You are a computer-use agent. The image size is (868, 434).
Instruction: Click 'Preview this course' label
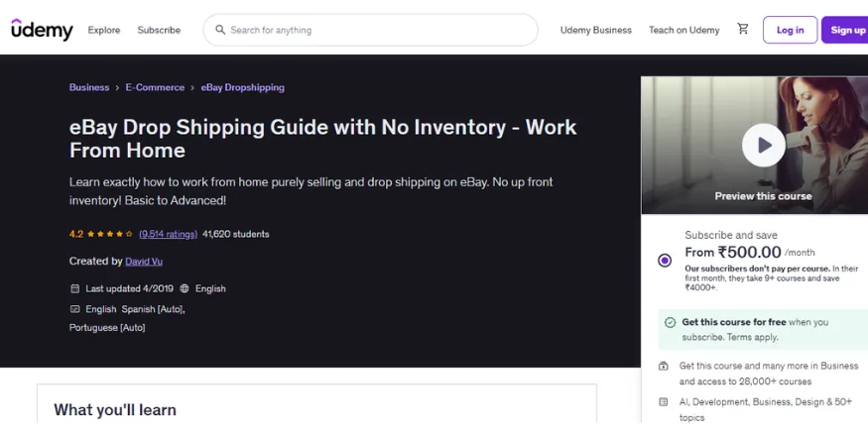tap(764, 196)
